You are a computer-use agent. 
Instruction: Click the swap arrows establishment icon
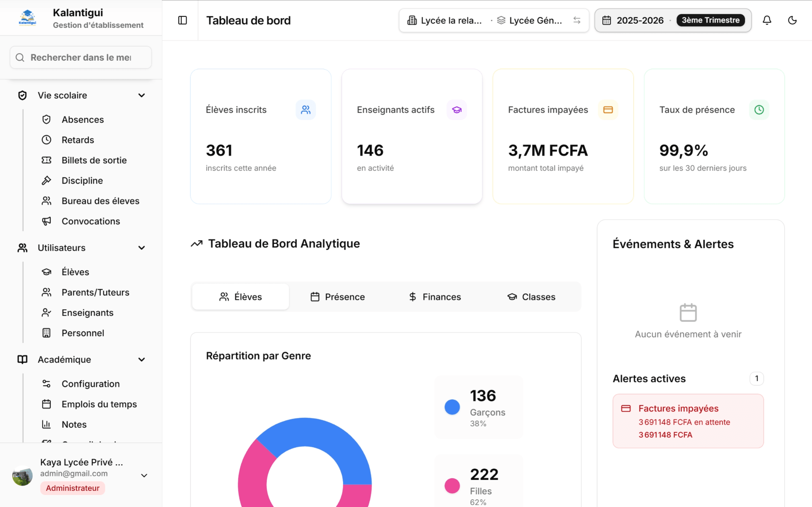(577, 20)
